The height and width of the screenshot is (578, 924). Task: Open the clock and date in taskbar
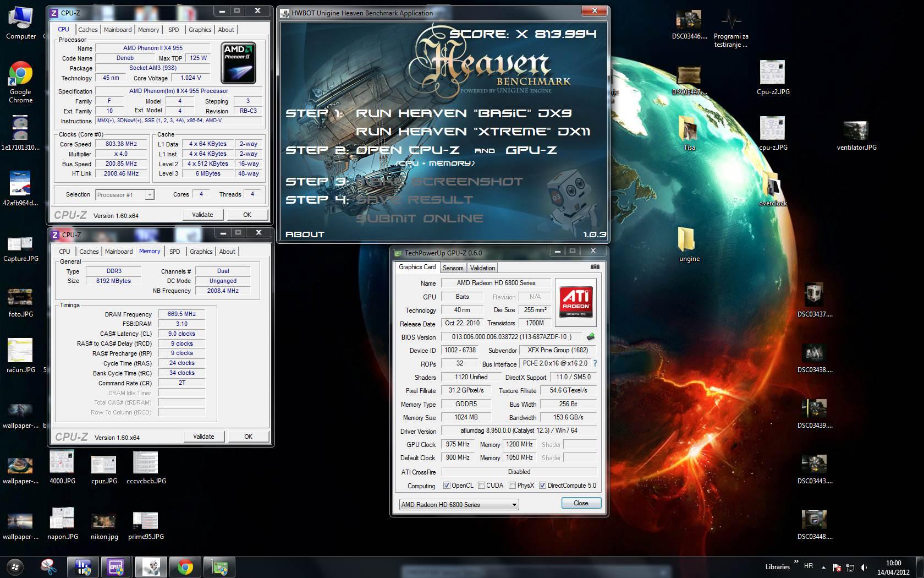893,568
